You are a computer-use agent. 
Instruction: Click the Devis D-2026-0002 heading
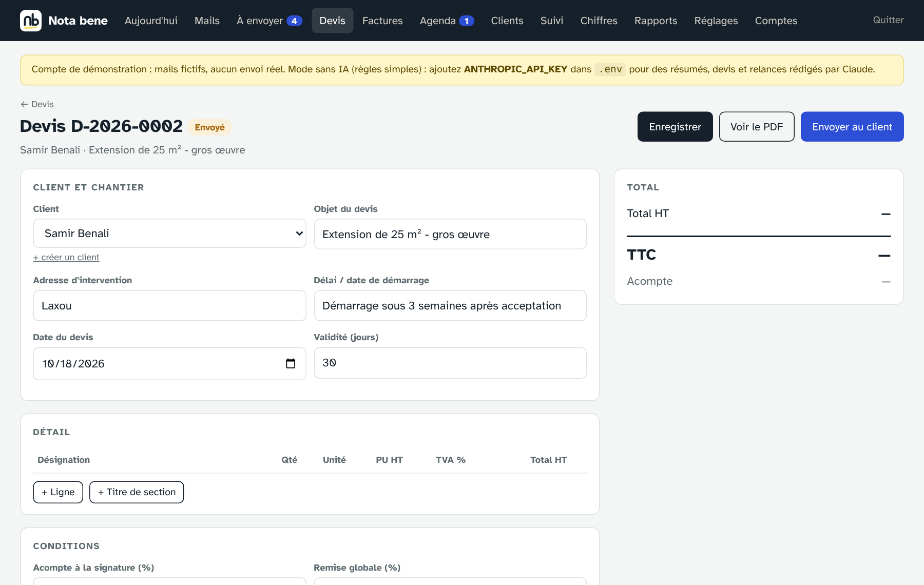(x=101, y=126)
